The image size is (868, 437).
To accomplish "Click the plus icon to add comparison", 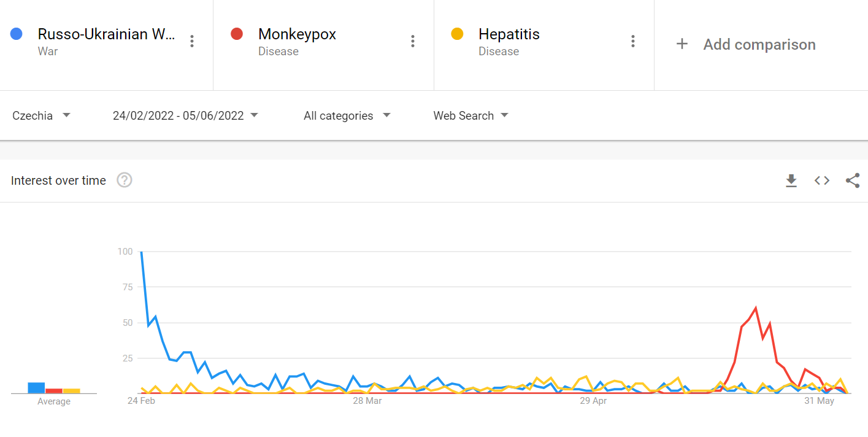I will coord(682,44).
